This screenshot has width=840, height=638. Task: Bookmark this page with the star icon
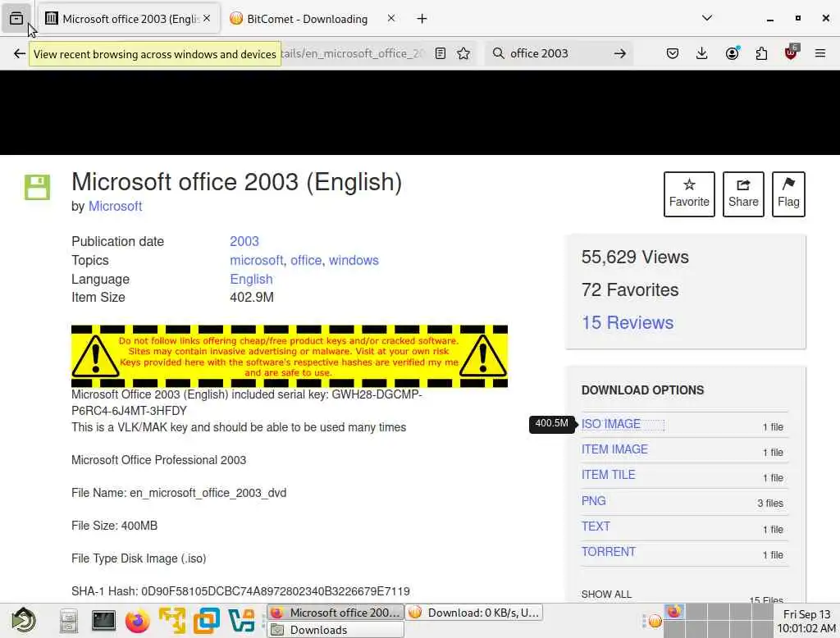(463, 53)
